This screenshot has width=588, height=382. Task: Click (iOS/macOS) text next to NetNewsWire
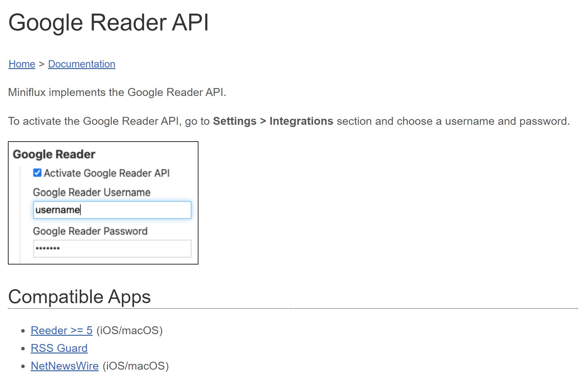pyautogui.click(x=136, y=366)
